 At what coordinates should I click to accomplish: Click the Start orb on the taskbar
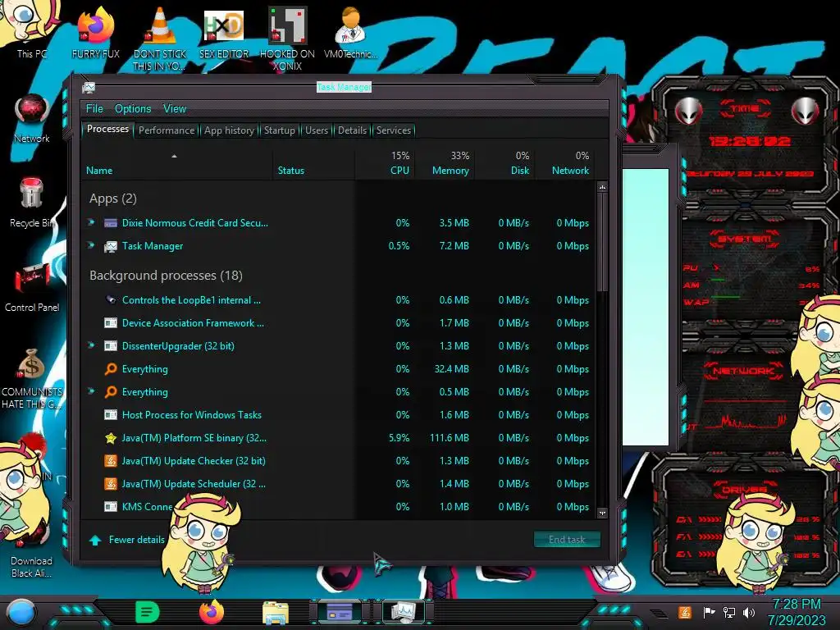(x=21, y=612)
